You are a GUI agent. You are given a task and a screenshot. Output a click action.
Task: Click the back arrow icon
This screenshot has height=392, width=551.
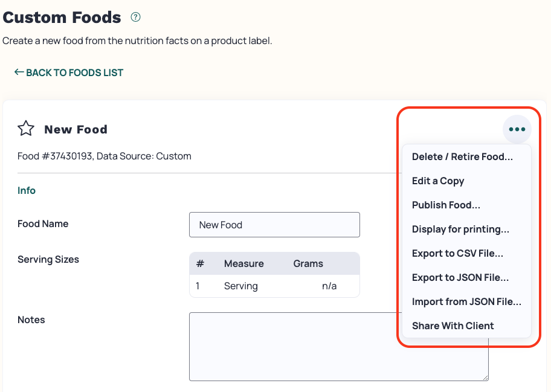tap(19, 72)
